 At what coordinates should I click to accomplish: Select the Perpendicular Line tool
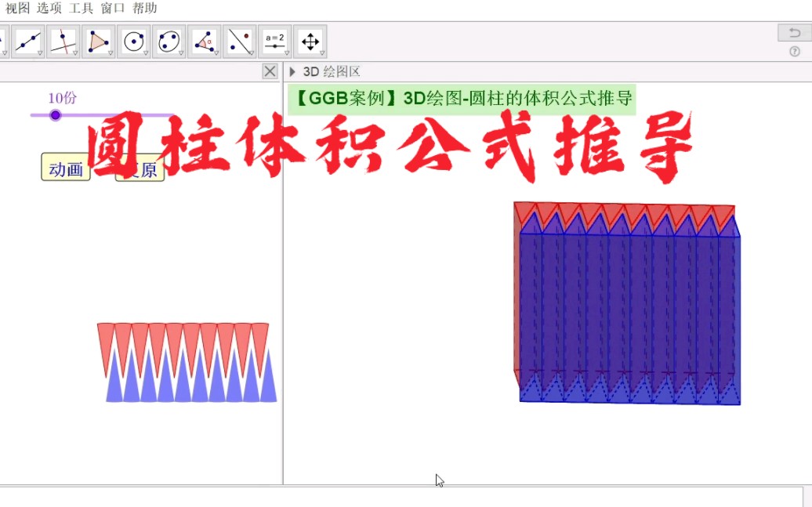click(63, 41)
